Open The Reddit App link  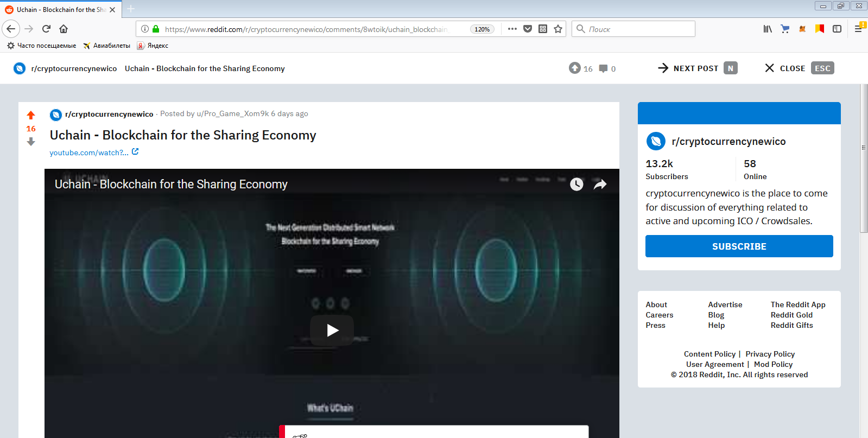click(x=798, y=304)
